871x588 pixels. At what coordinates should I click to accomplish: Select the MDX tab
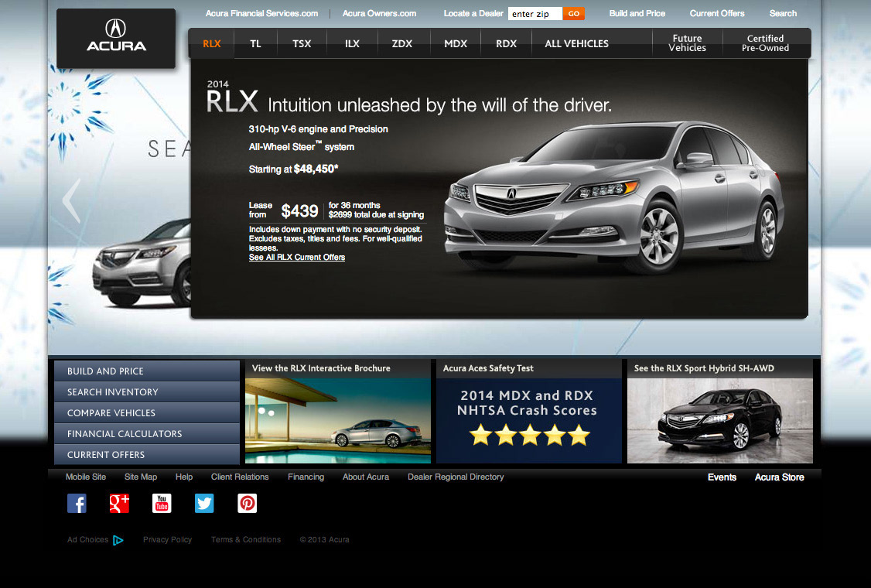click(x=456, y=43)
